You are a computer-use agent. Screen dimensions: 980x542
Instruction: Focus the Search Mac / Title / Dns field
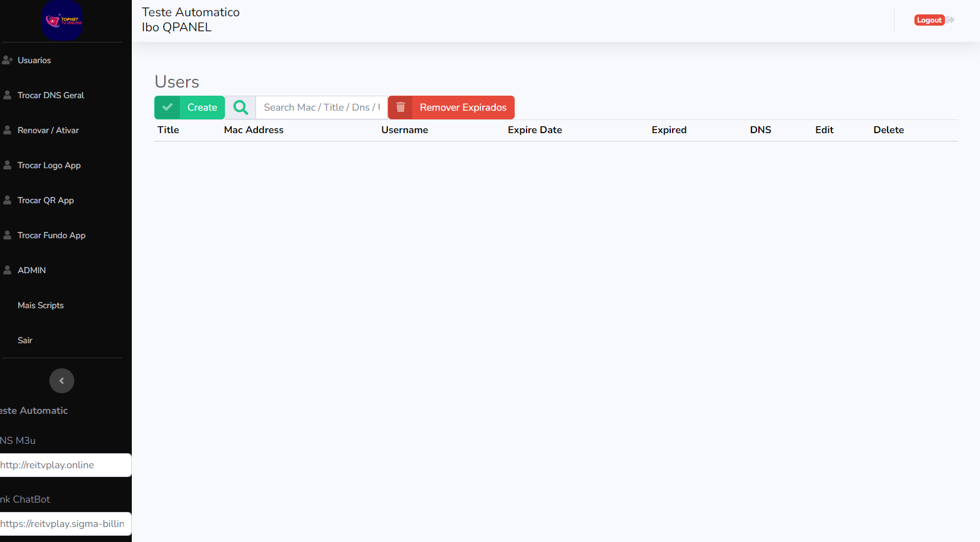click(x=321, y=108)
